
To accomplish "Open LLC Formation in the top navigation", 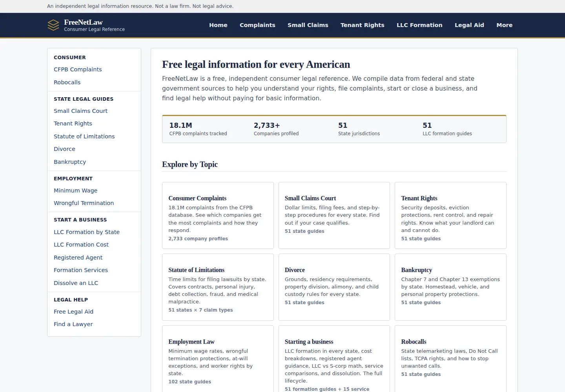I will click(x=419, y=25).
